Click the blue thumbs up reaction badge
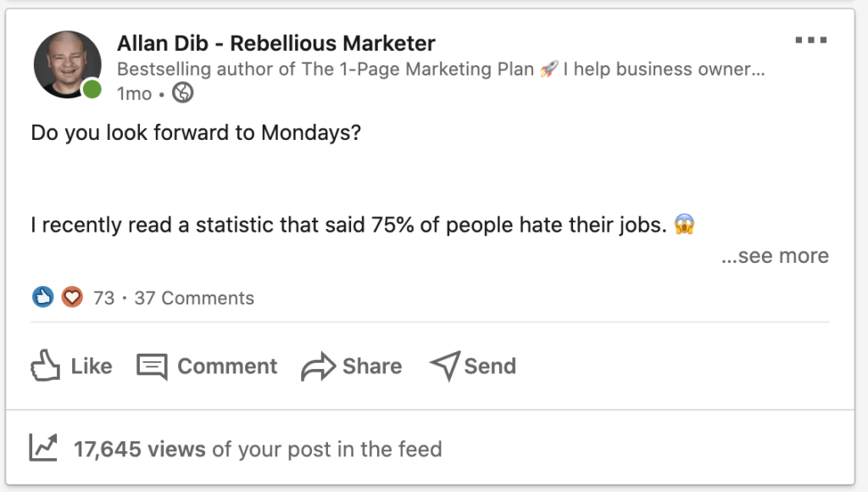The image size is (868, 492). click(x=42, y=297)
